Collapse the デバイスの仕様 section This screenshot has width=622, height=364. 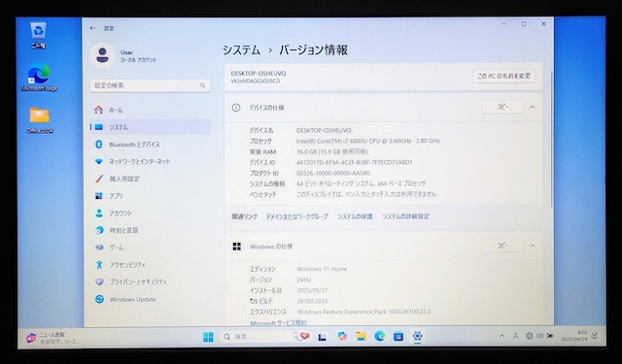533,107
